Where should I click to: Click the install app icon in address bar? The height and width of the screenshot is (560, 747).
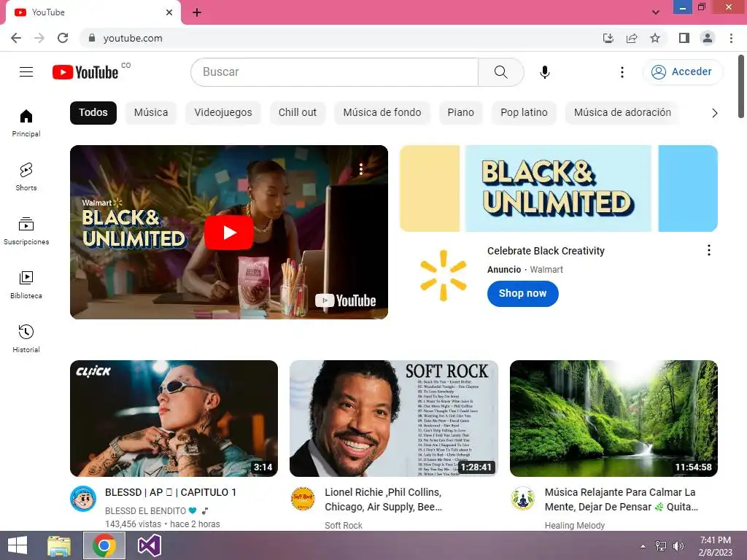[608, 38]
